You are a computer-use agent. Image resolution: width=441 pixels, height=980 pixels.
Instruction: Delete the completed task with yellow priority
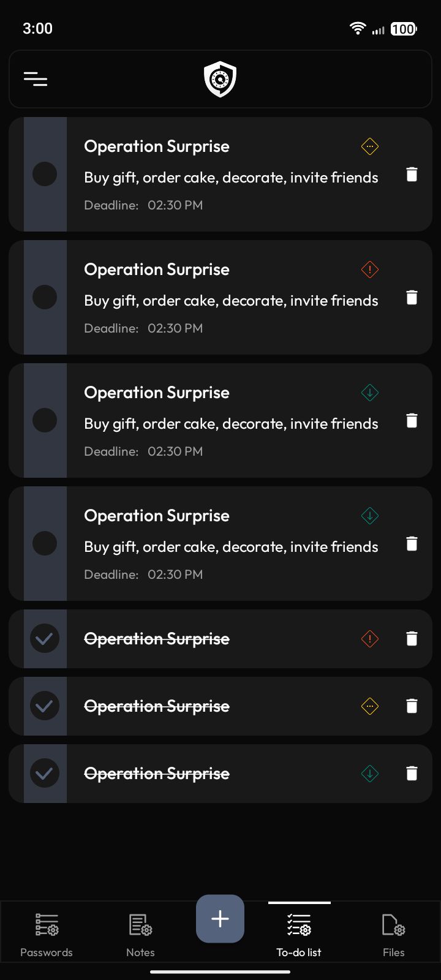pos(412,706)
